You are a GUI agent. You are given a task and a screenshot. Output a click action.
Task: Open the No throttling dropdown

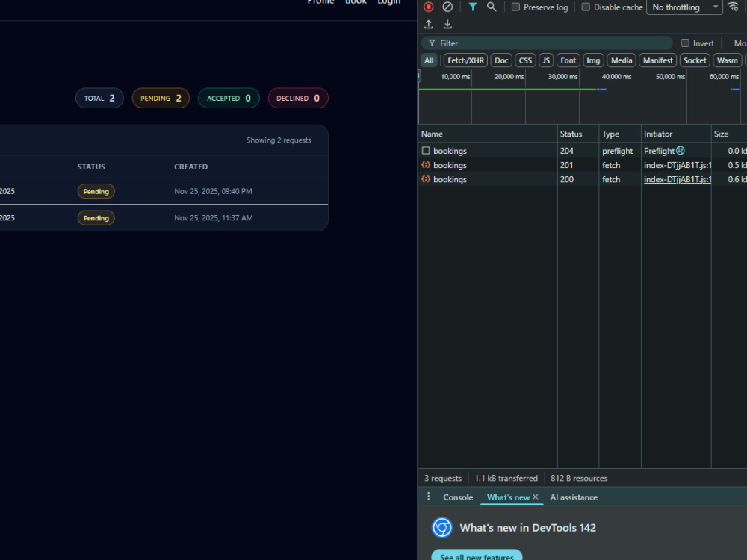pos(684,7)
